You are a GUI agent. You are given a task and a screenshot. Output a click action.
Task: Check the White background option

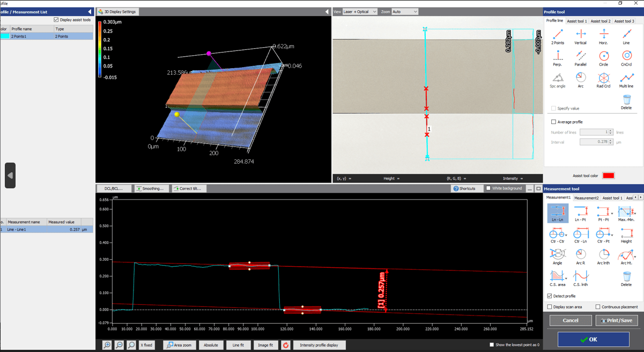[x=488, y=188]
